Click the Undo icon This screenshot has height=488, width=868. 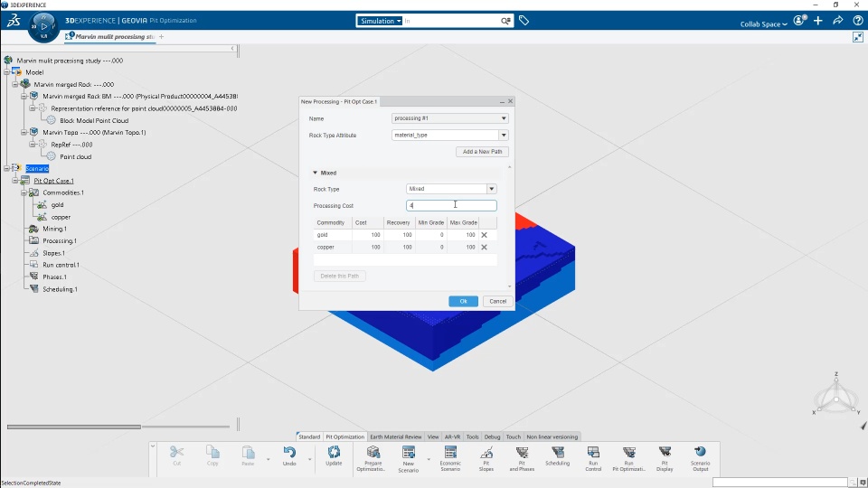pyautogui.click(x=289, y=453)
